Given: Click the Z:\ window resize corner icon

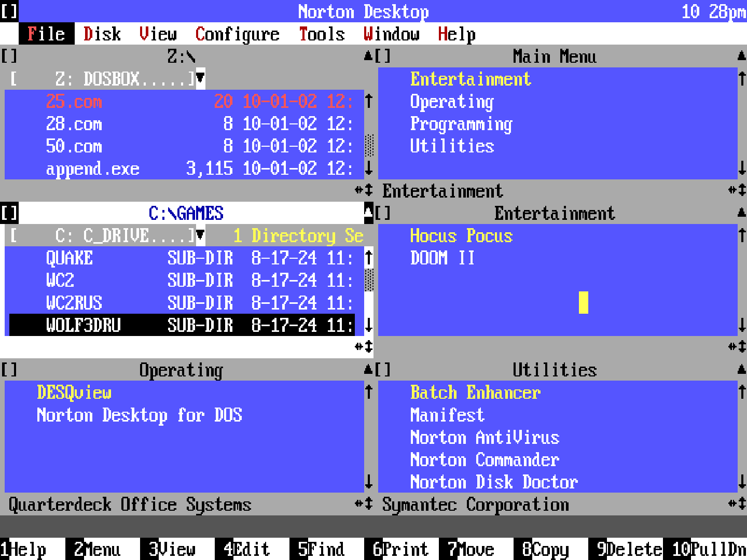Looking at the screenshot, I should click(x=364, y=190).
